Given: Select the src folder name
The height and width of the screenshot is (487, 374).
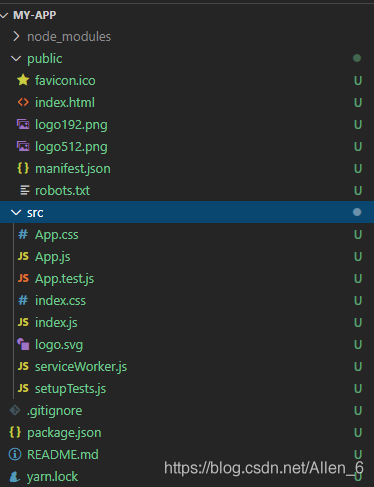Looking at the screenshot, I should [35, 213].
